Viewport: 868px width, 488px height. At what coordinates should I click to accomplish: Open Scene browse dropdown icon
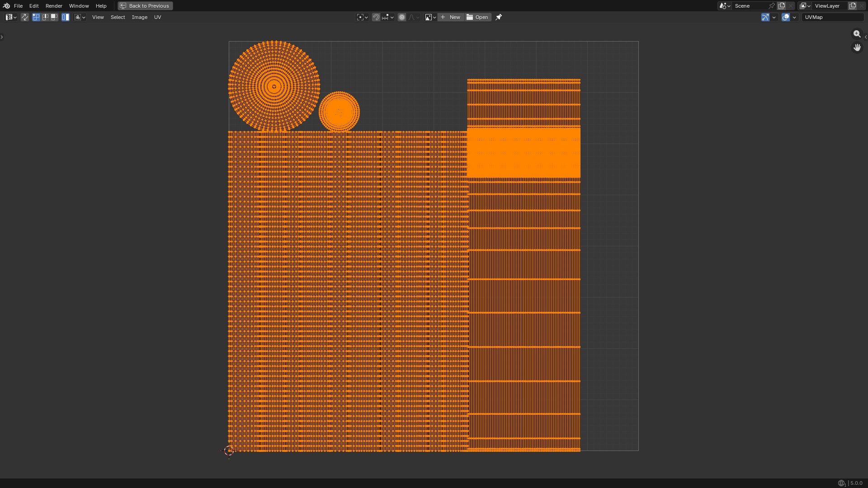[725, 6]
